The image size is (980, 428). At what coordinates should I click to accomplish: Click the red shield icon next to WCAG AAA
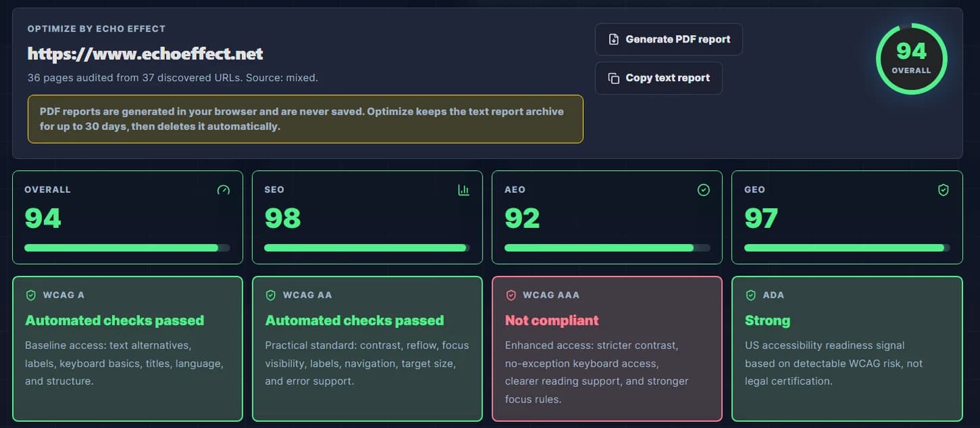511,295
